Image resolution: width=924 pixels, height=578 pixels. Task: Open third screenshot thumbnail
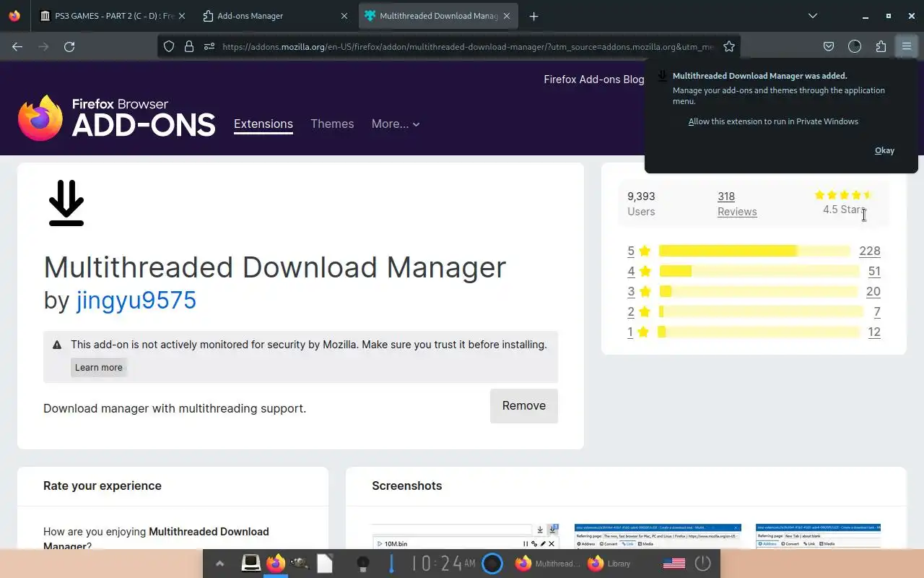[x=818, y=536]
